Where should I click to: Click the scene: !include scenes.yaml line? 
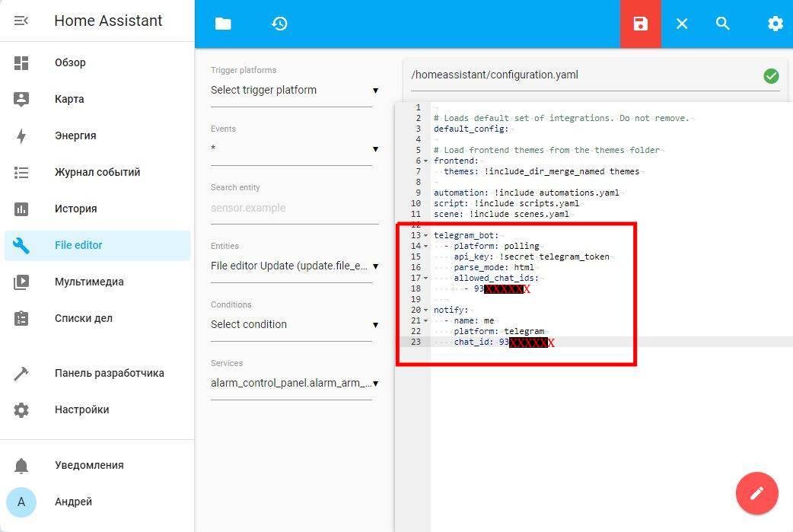tap(502, 214)
